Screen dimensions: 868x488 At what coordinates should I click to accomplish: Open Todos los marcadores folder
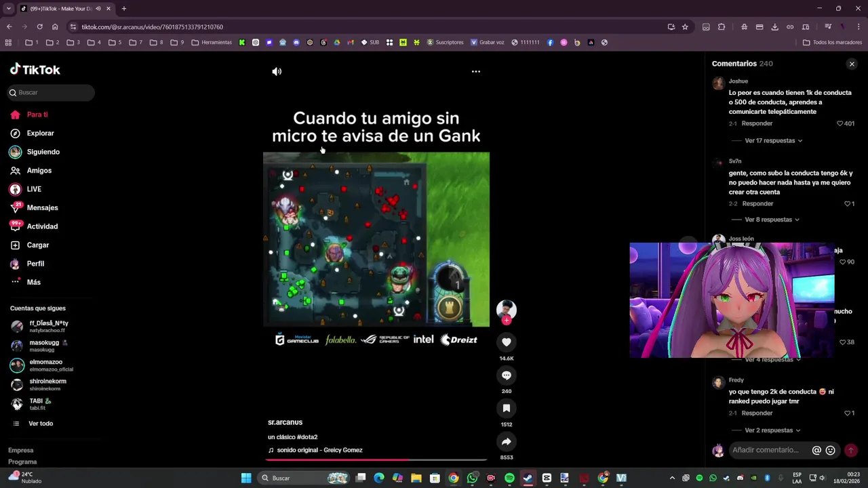coord(833,42)
